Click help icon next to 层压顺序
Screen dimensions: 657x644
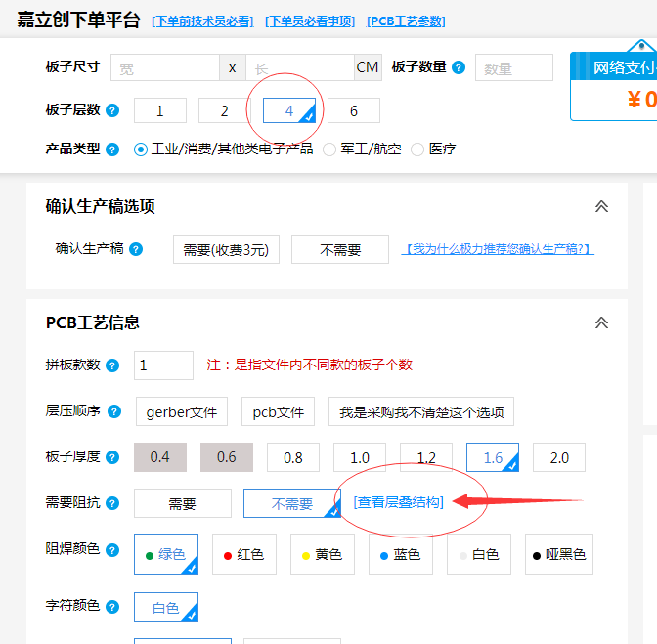click(112, 411)
